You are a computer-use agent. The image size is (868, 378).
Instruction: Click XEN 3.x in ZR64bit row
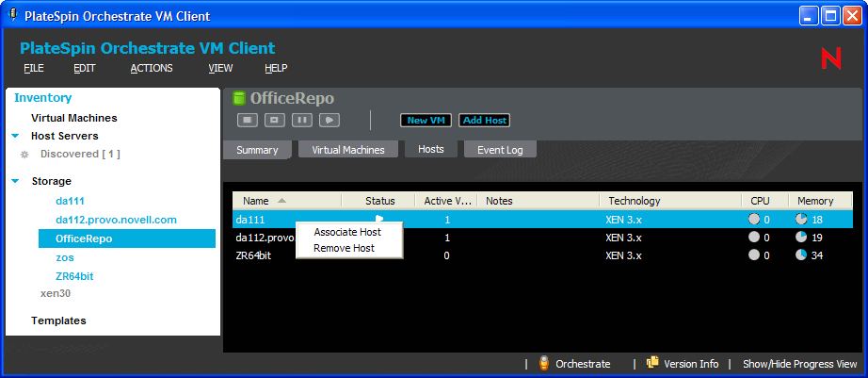tap(624, 255)
